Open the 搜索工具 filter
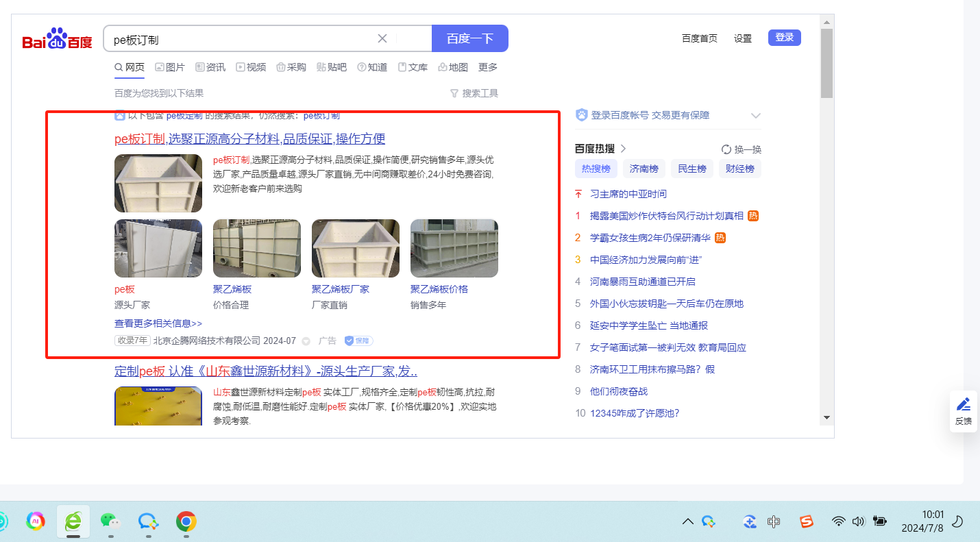980x542 pixels. [x=474, y=93]
